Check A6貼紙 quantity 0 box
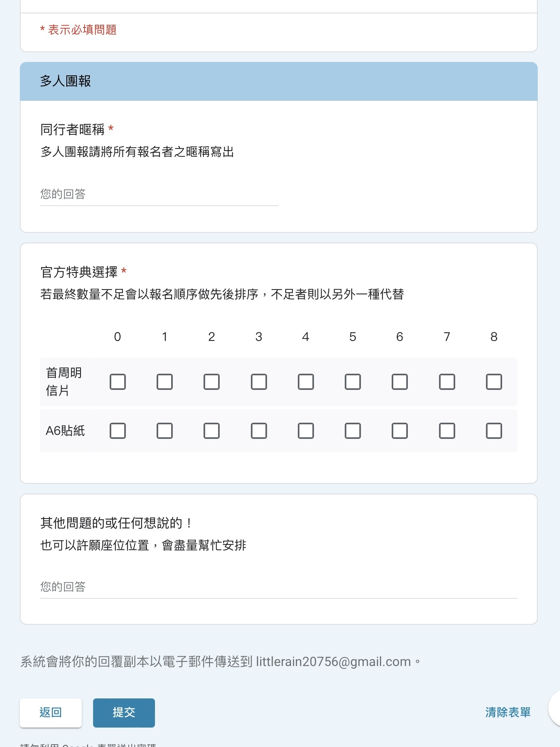Image resolution: width=560 pixels, height=747 pixels. pyautogui.click(x=118, y=431)
